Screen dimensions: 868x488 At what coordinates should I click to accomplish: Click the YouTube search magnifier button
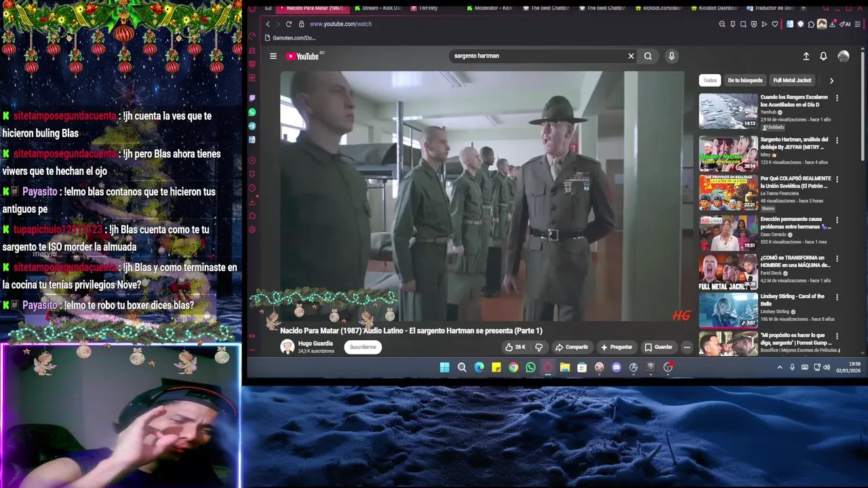(648, 56)
